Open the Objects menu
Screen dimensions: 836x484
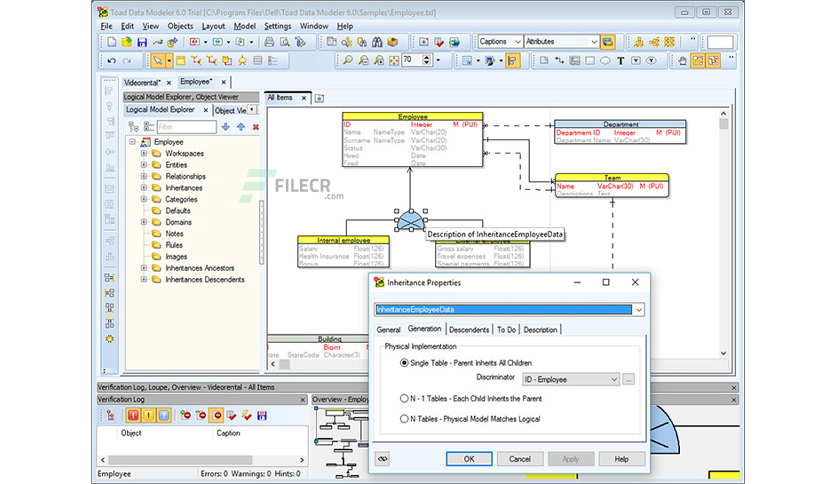tap(180, 26)
